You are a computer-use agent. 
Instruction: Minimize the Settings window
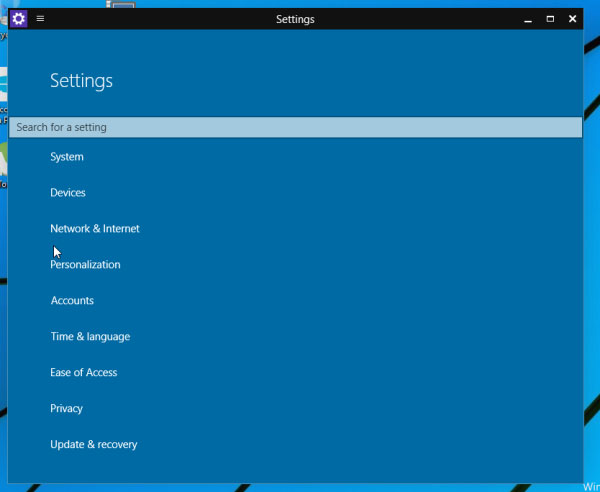(x=527, y=18)
